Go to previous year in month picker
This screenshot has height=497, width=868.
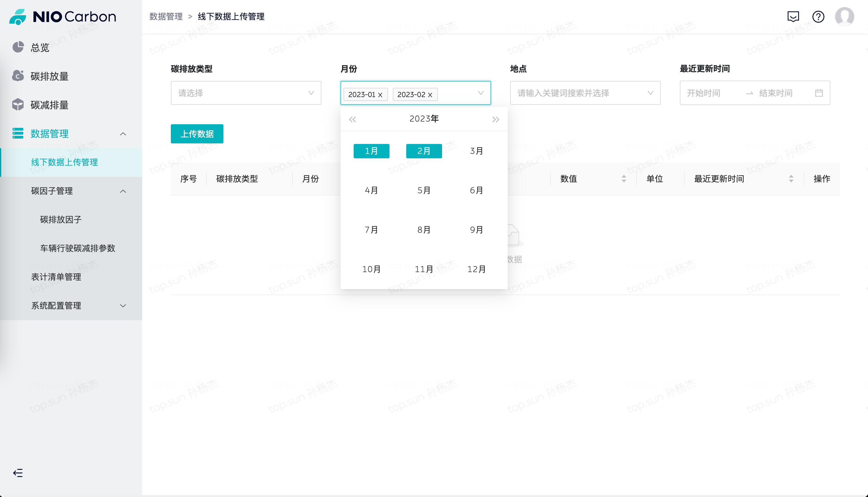(x=352, y=119)
